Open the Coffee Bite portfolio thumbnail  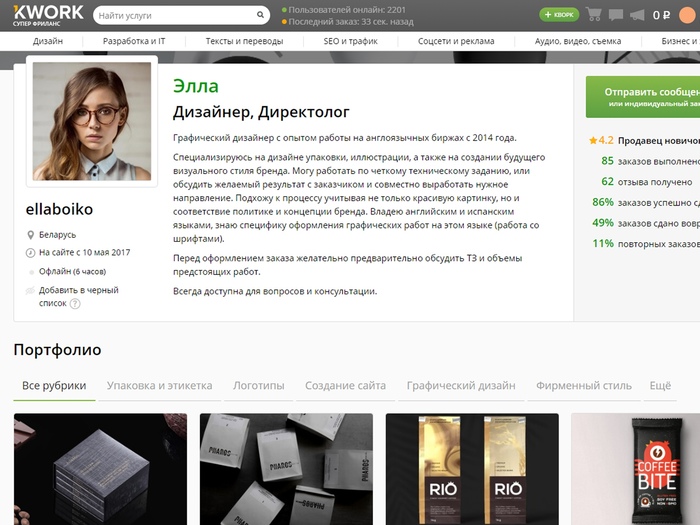(x=635, y=469)
